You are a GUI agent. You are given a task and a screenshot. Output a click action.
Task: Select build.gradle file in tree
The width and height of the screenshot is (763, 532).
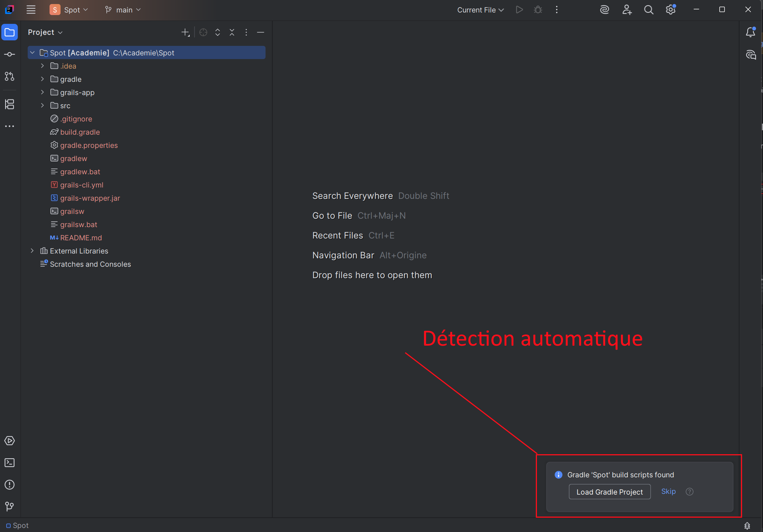[80, 132]
